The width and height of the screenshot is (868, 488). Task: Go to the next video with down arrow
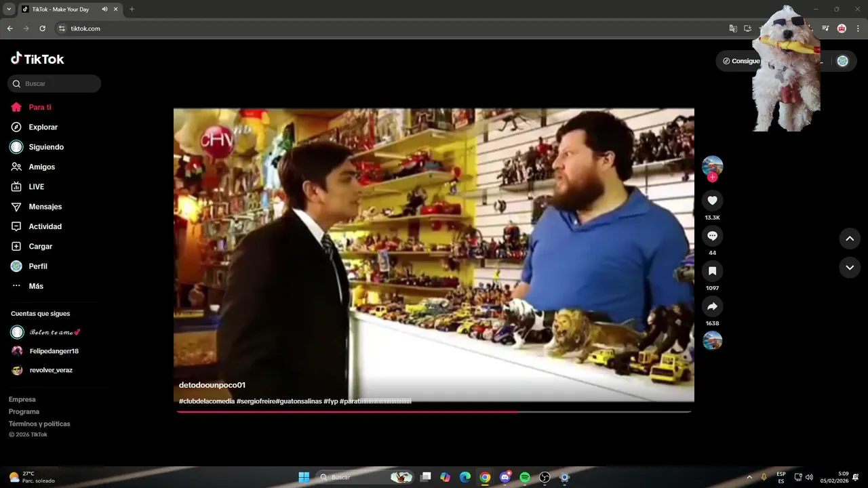tap(850, 268)
